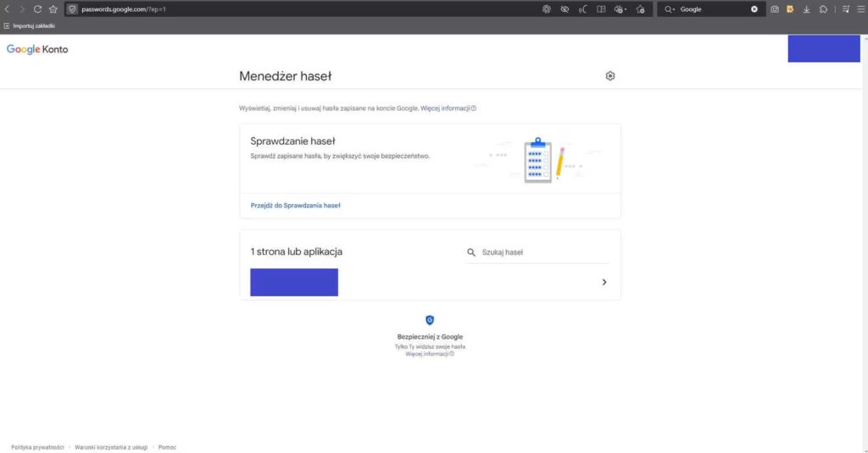
Task: Go forward using the forward arrow
Action: tap(22, 9)
